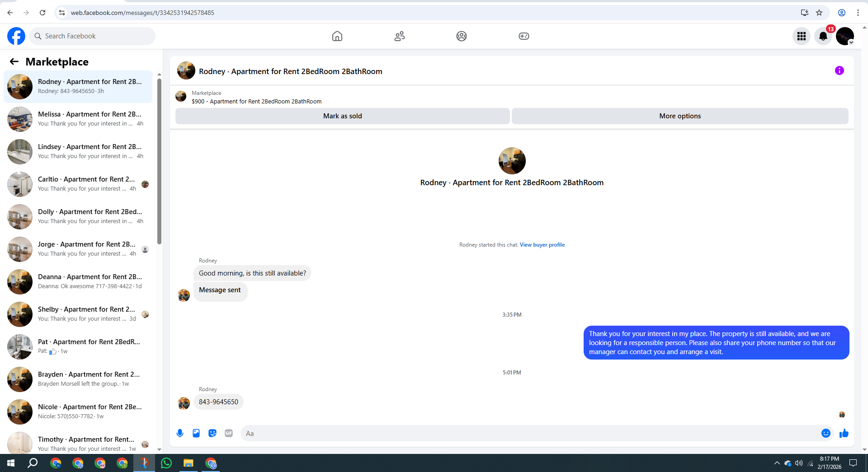
Task: Open Shelby conversation in list
Action: point(78,314)
